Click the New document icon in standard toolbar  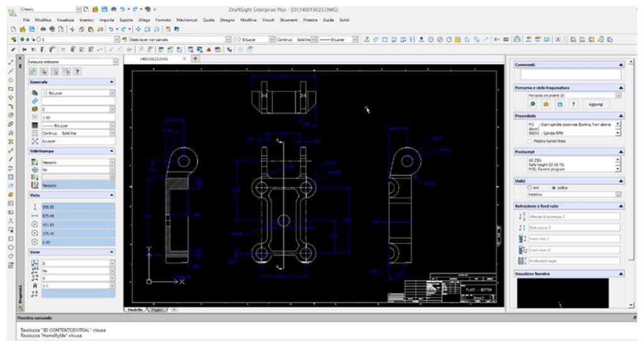pyautogui.click(x=13, y=29)
